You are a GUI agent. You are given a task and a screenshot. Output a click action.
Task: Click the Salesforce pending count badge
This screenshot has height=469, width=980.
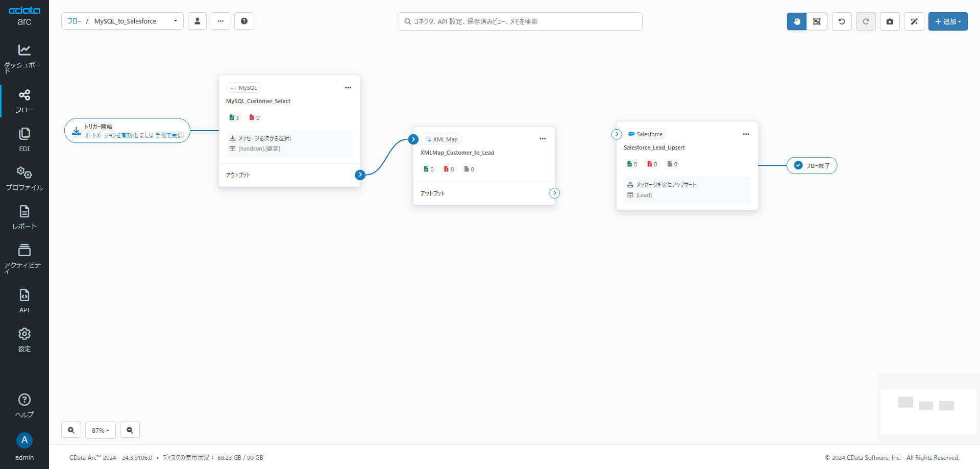[x=672, y=164]
